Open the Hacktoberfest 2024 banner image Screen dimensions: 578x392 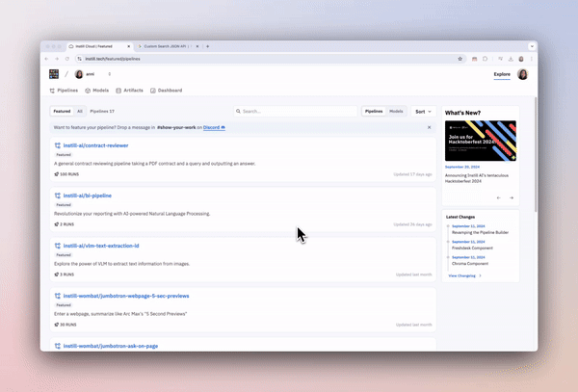click(481, 141)
